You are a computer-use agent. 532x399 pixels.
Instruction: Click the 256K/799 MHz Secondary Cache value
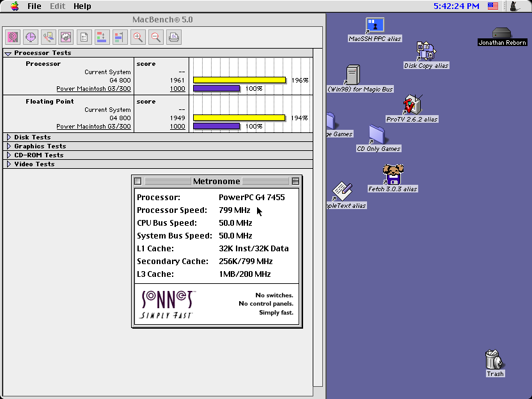click(x=246, y=262)
